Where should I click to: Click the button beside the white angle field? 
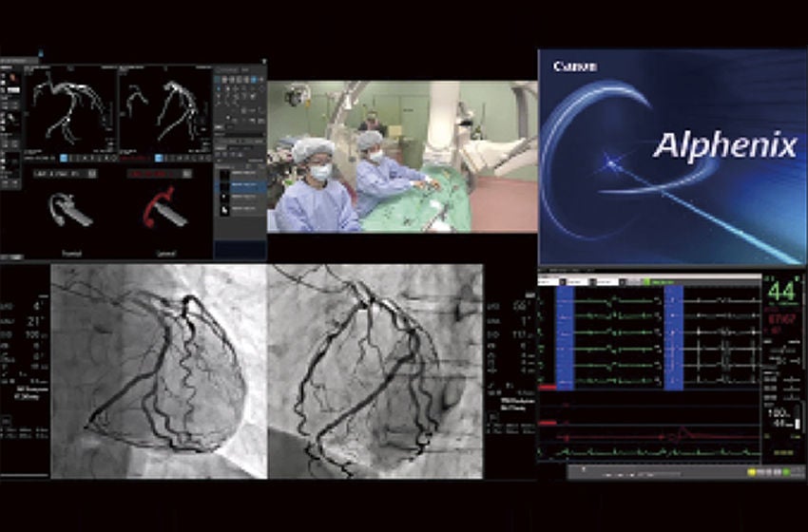coord(92,174)
